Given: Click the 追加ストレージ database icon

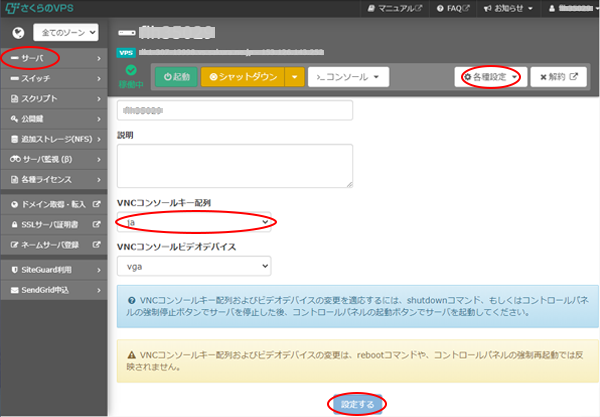Looking at the screenshot, I should click(x=15, y=139).
